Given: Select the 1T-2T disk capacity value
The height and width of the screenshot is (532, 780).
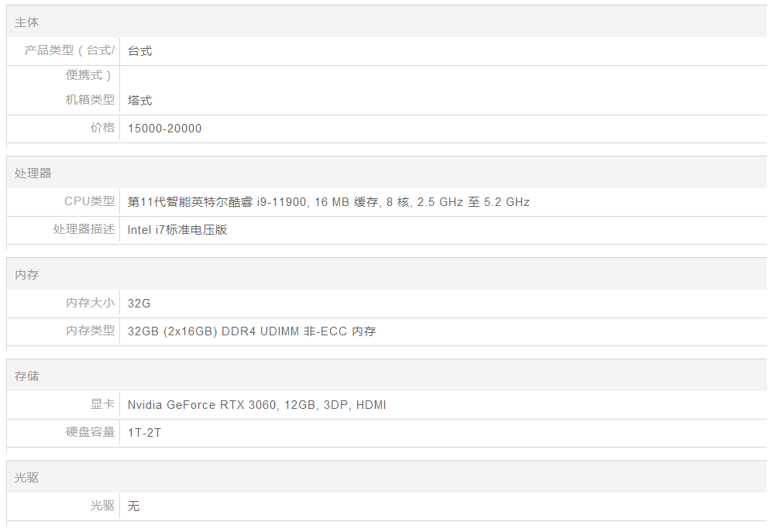Looking at the screenshot, I should (x=144, y=433).
